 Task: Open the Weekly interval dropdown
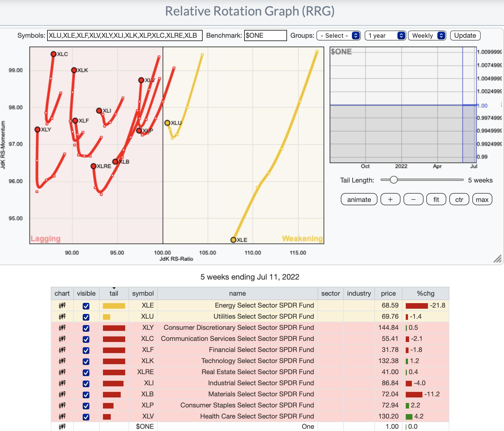point(427,36)
